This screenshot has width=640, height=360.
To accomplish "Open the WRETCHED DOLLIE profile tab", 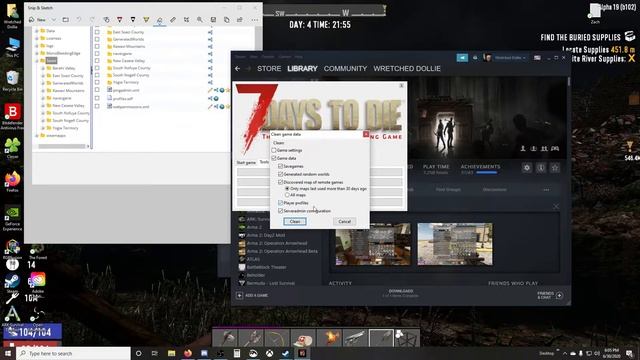I will pos(407,69).
